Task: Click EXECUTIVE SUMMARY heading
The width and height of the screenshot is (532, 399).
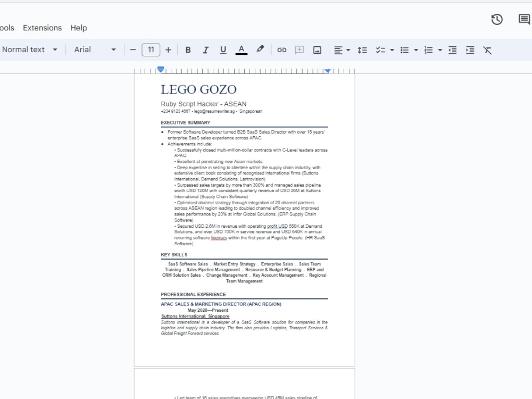Action: tap(185, 122)
